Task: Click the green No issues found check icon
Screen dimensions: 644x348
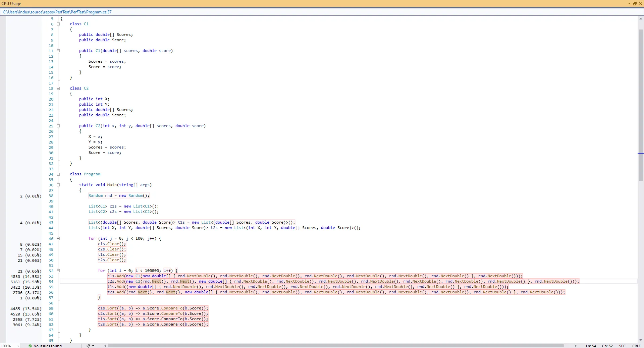Action: 30,346
